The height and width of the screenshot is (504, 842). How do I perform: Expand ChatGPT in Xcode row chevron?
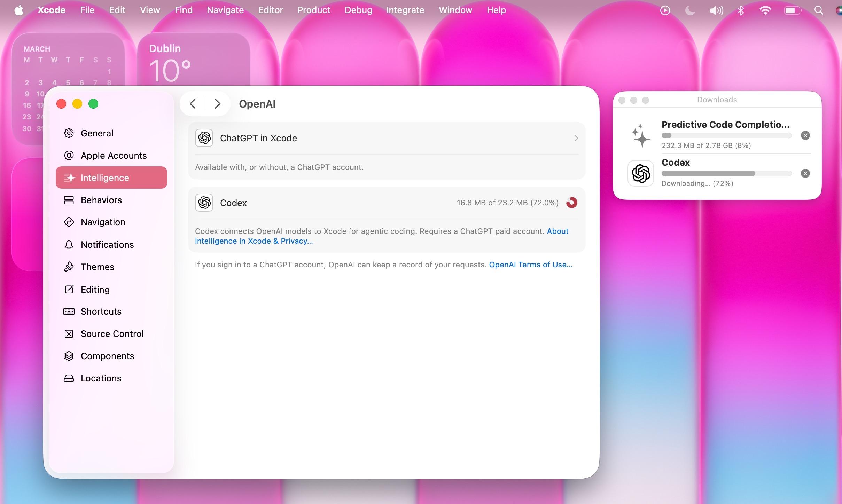tap(576, 138)
